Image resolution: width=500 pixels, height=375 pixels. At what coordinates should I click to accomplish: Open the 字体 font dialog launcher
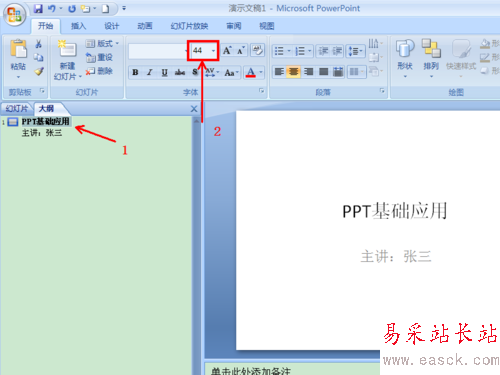(x=262, y=90)
